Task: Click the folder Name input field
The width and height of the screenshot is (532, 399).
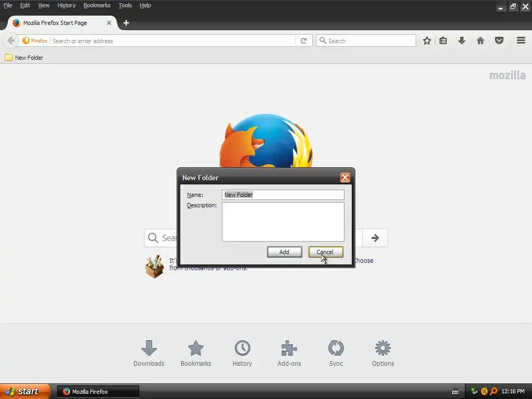Action: click(x=283, y=195)
